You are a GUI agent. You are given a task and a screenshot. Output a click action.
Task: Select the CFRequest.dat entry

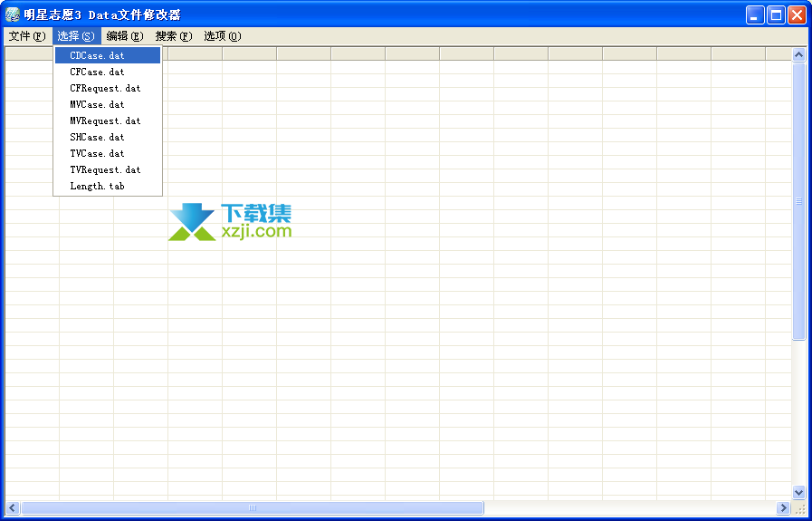(108, 88)
